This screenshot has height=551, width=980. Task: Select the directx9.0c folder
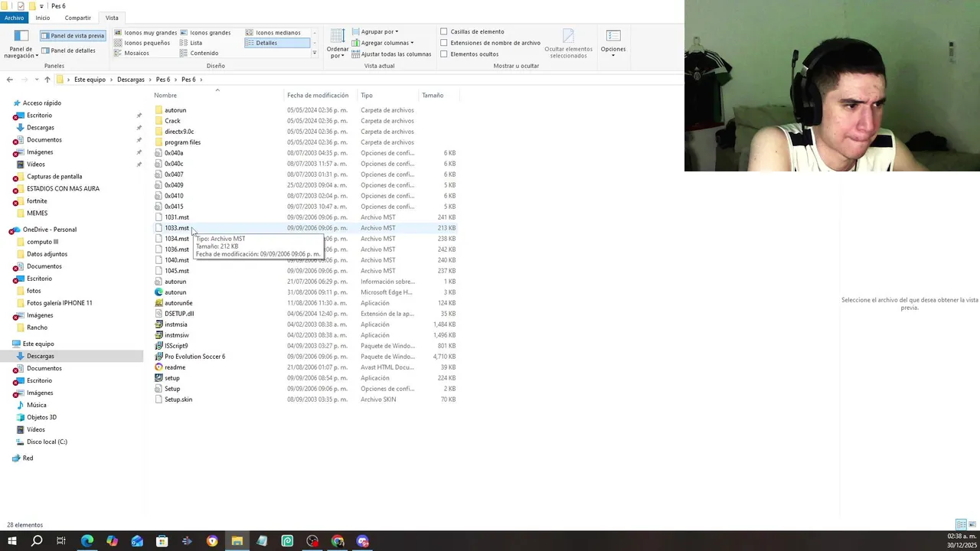(179, 132)
